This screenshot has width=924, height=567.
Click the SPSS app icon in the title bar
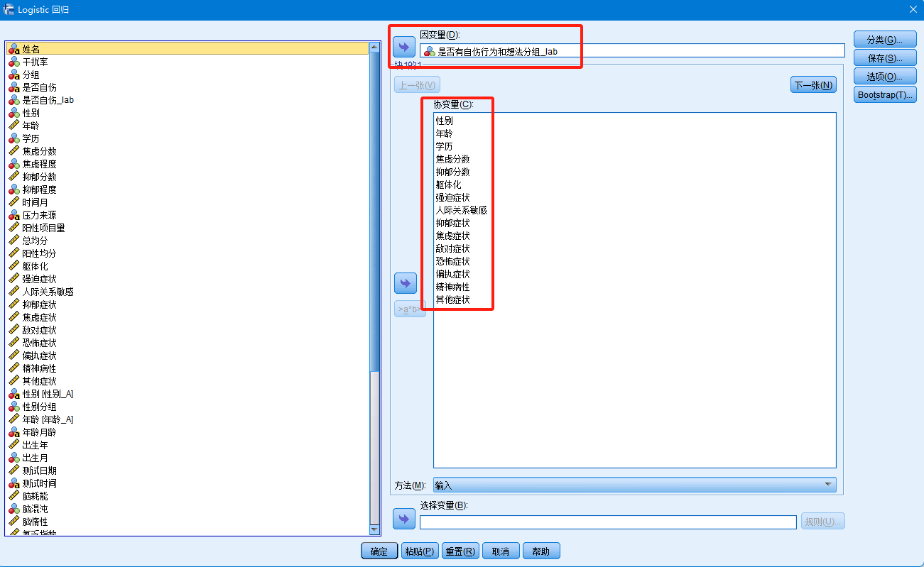click(9, 9)
